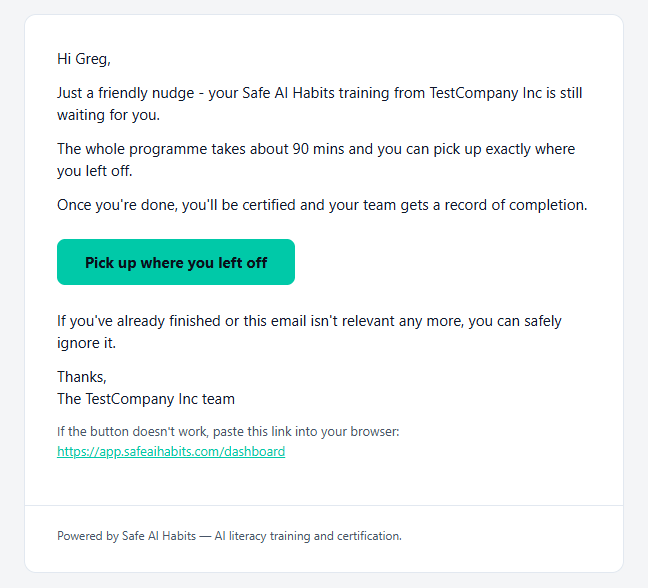Click the words "pick up exactly where"
648x588 pixels.
click(x=504, y=149)
